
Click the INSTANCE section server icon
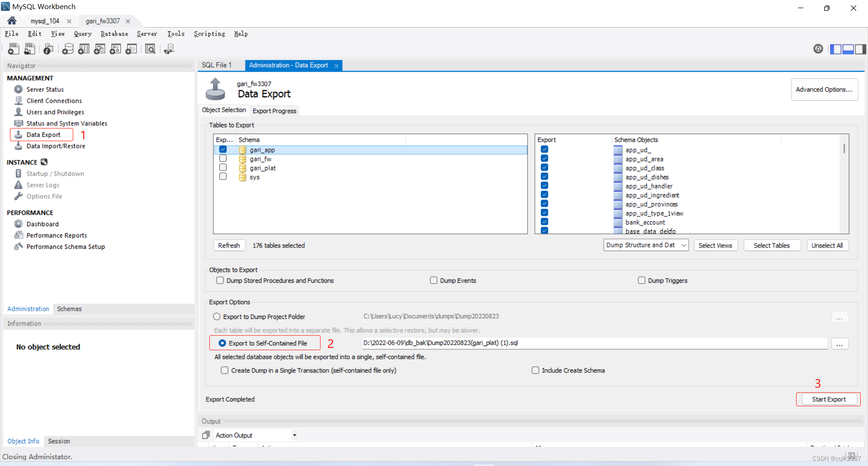point(44,162)
